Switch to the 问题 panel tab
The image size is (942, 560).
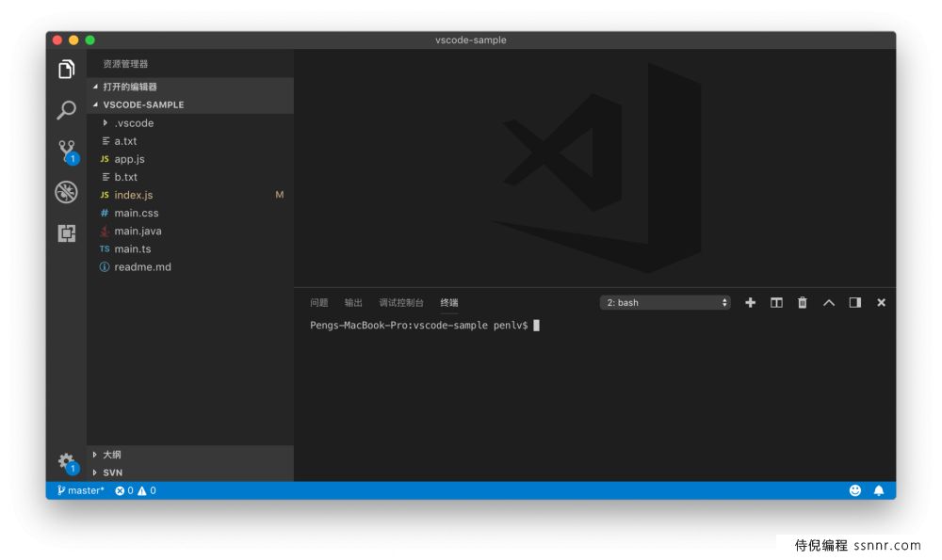(x=319, y=302)
